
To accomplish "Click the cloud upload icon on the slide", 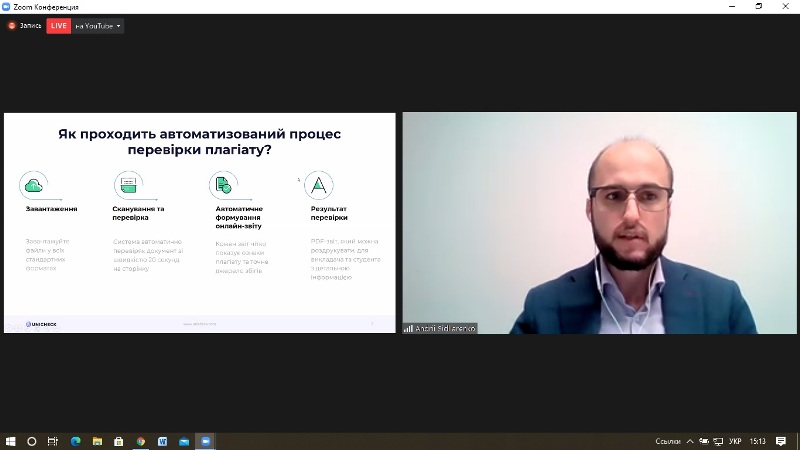I will point(34,185).
